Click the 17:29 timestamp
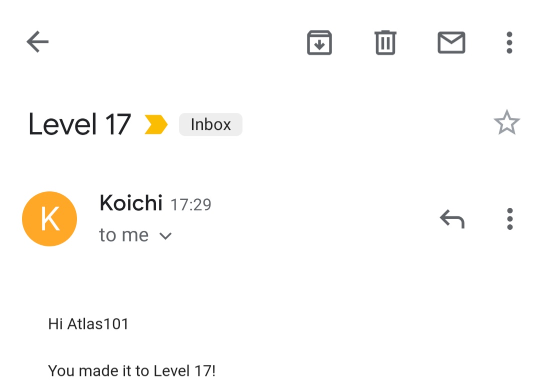The image size is (540, 392). click(191, 204)
